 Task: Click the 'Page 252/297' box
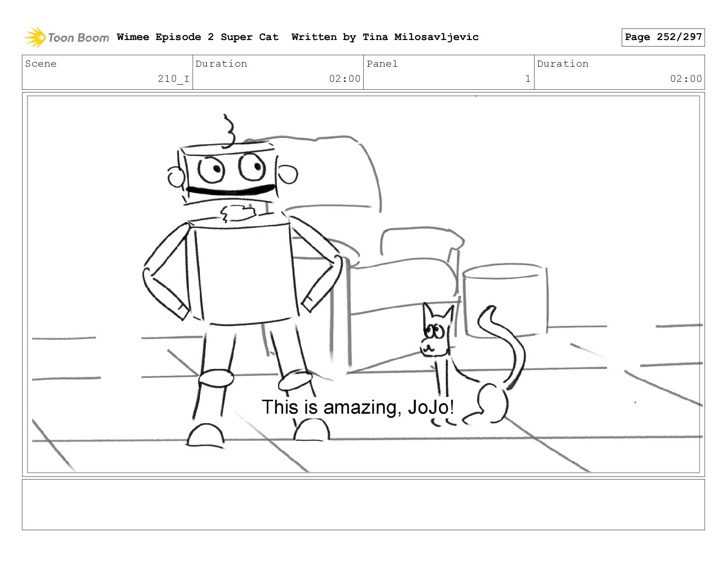pos(663,37)
